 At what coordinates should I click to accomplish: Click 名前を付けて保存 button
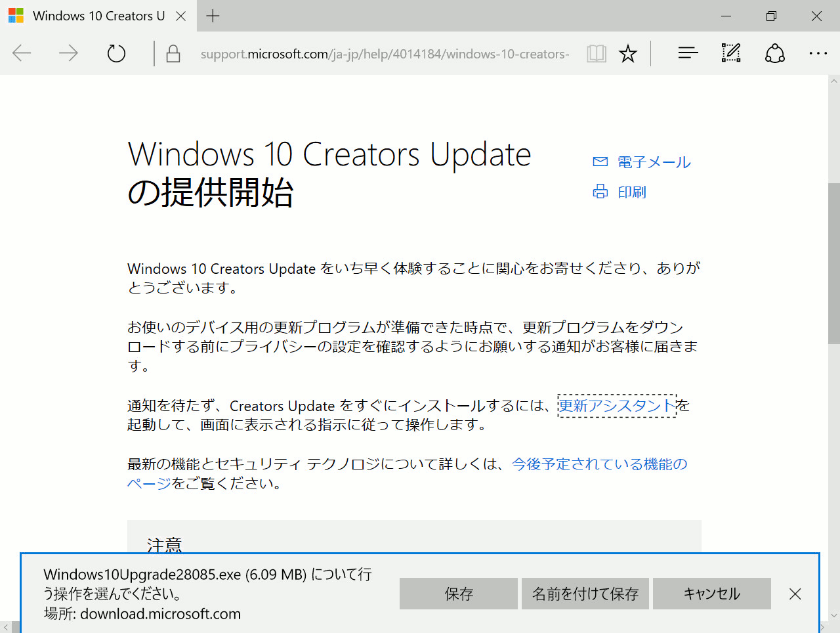tap(585, 594)
